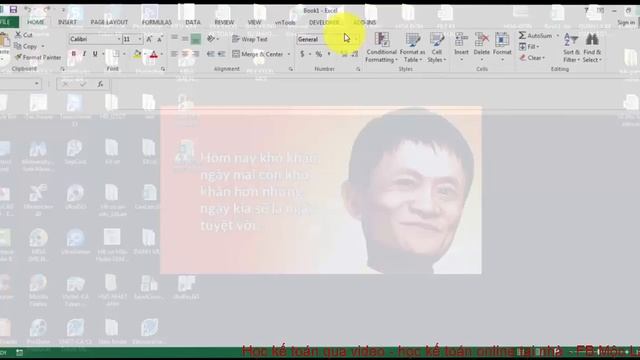Click the Redo icon in quick access toolbar

(x=47, y=9)
